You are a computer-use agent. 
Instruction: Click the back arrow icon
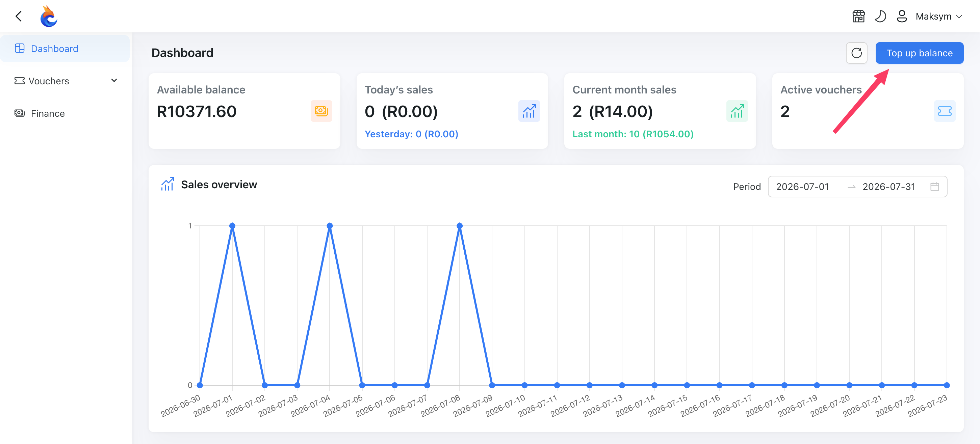19,16
